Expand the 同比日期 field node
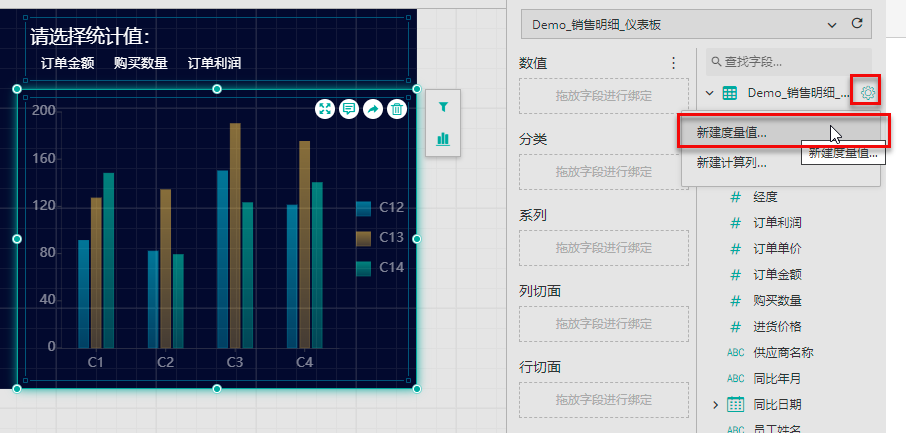 (x=715, y=405)
